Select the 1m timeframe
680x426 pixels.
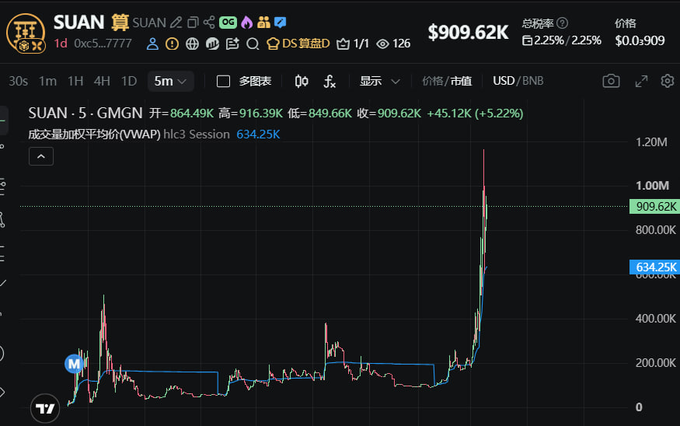tap(48, 81)
